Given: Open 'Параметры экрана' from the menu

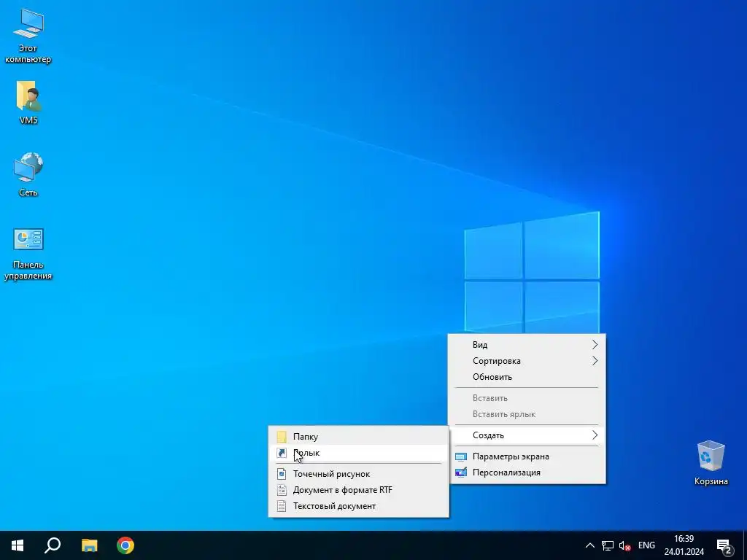Looking at the screenshot, I should [x=527, y=456].
